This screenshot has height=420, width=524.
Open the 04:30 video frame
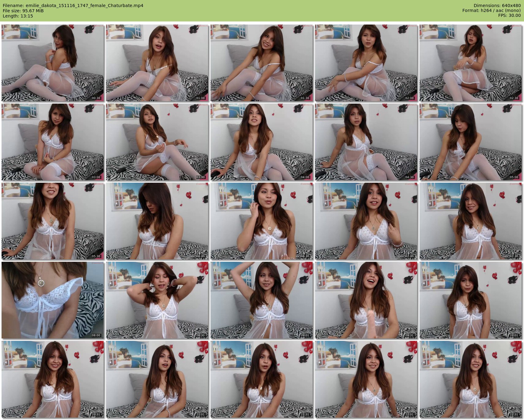pyautogui.click(x=366, y=142)
